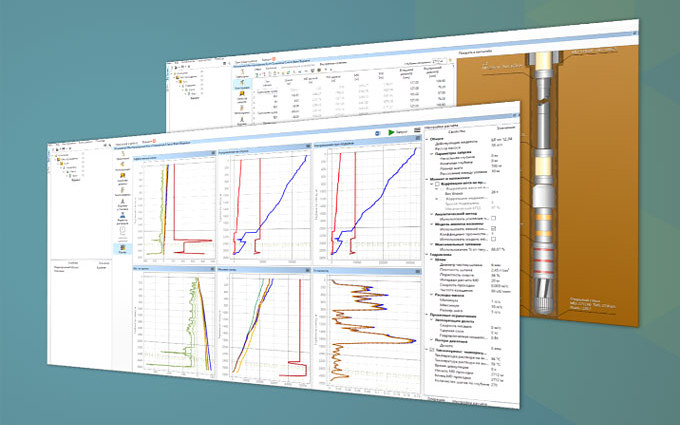
Task: Click the round blue icon beside Run
Action: pyautogui.click(x=378, y=133)
